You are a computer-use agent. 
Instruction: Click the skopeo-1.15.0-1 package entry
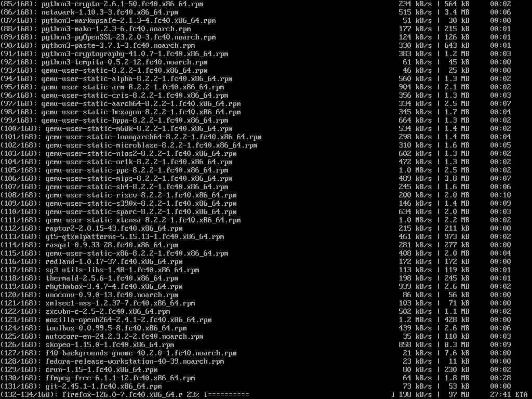click(110, 345)
